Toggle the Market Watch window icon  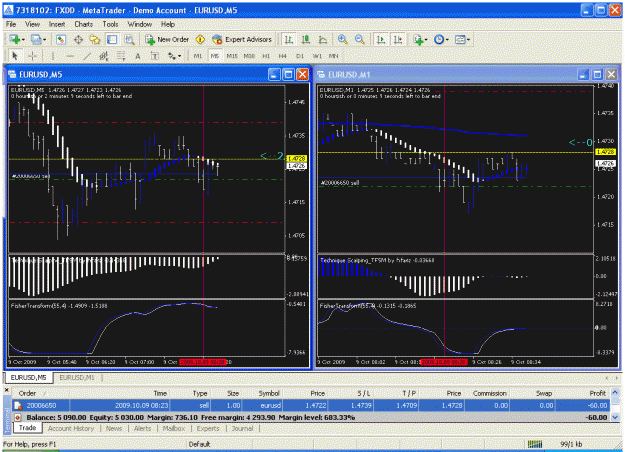click(x=61, y=39)
